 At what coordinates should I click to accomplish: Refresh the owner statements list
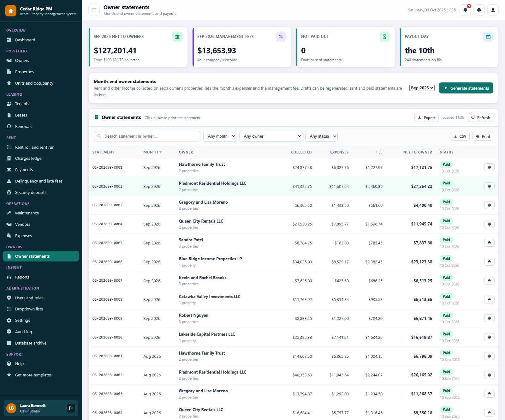pos(480,117)
